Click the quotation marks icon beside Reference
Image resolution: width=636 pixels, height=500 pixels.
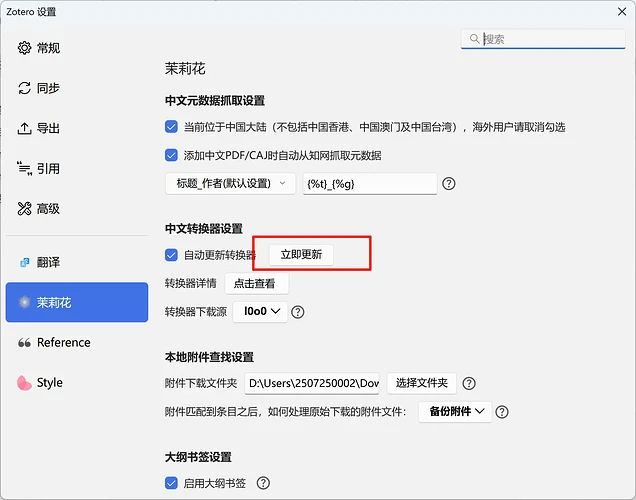pos(24,343)
